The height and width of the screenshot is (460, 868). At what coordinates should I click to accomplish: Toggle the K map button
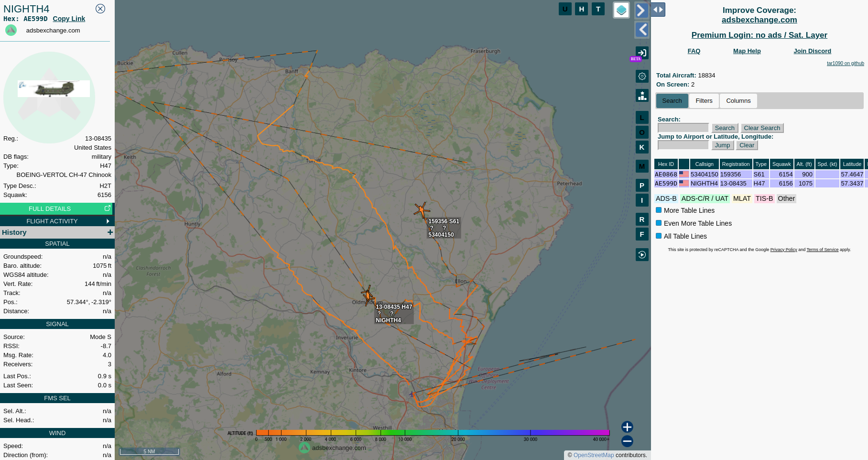642,147
